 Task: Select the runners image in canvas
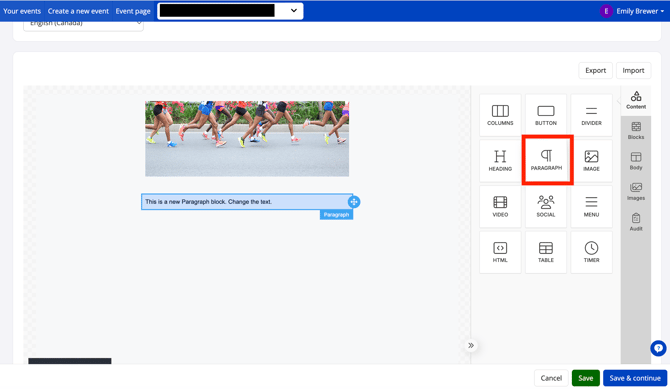247,139
